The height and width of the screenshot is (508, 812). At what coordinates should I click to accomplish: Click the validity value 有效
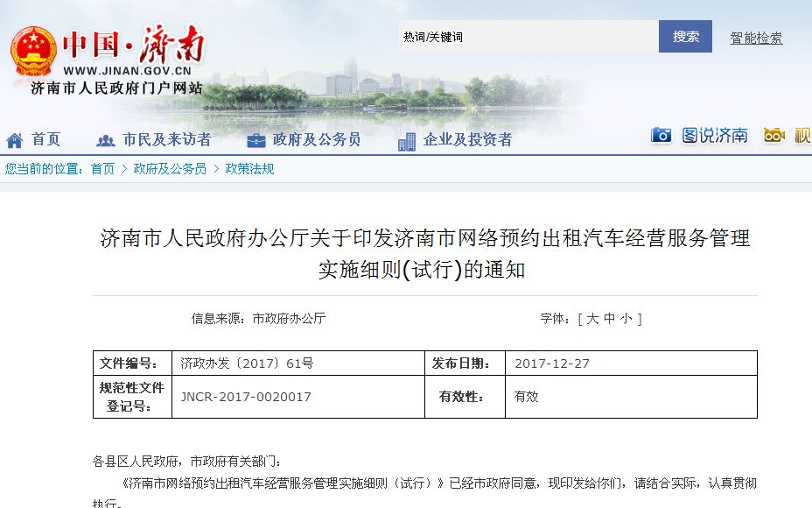pos(526,397)
